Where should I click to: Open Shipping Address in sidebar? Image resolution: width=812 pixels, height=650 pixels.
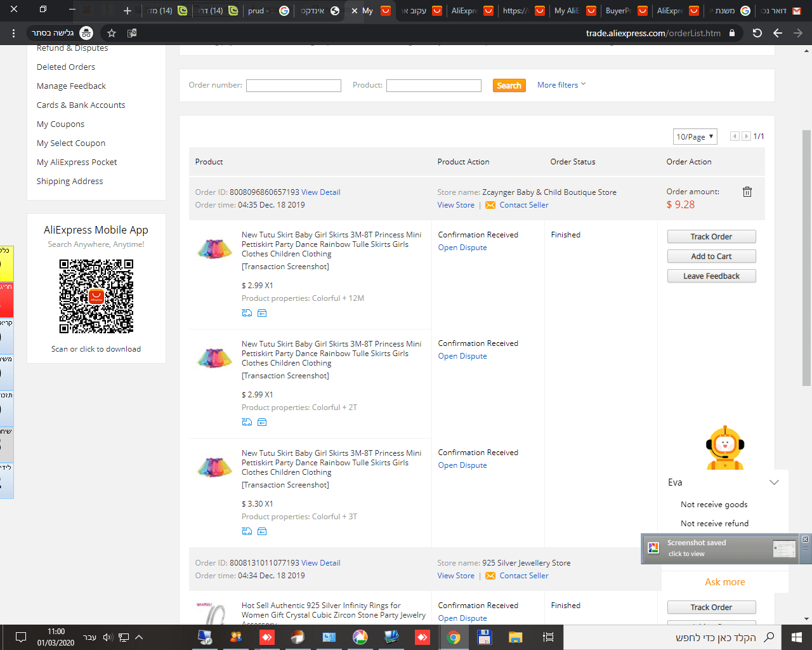pos(70,181)
